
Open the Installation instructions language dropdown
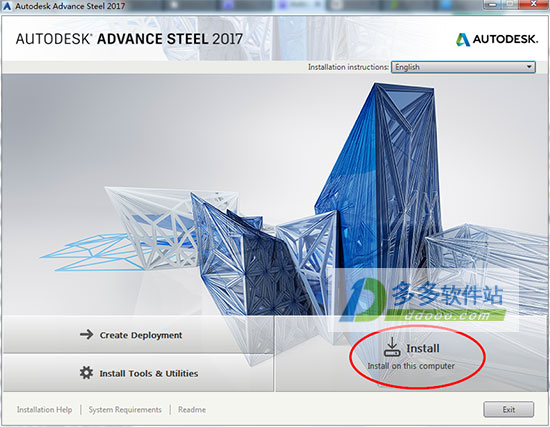click(463, 67)
